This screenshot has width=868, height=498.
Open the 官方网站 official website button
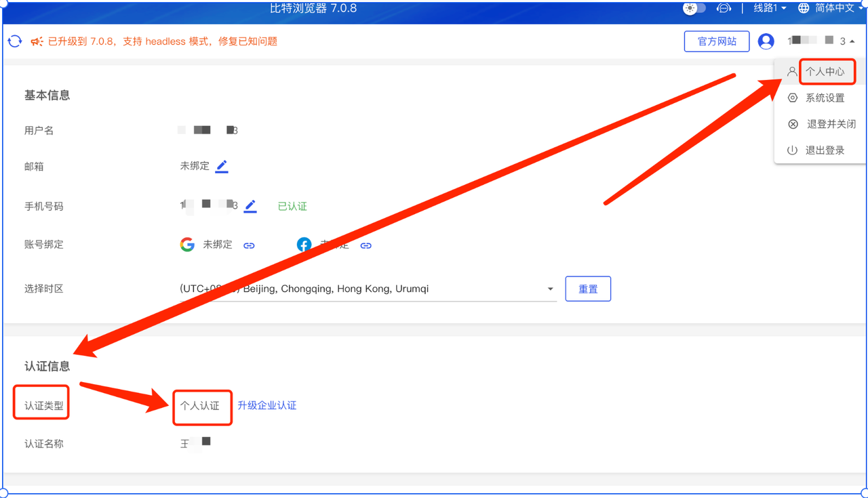point(717,41)
